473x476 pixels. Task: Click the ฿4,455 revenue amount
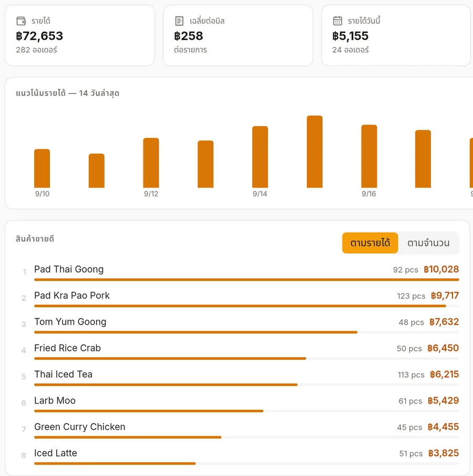coord(443,427)
